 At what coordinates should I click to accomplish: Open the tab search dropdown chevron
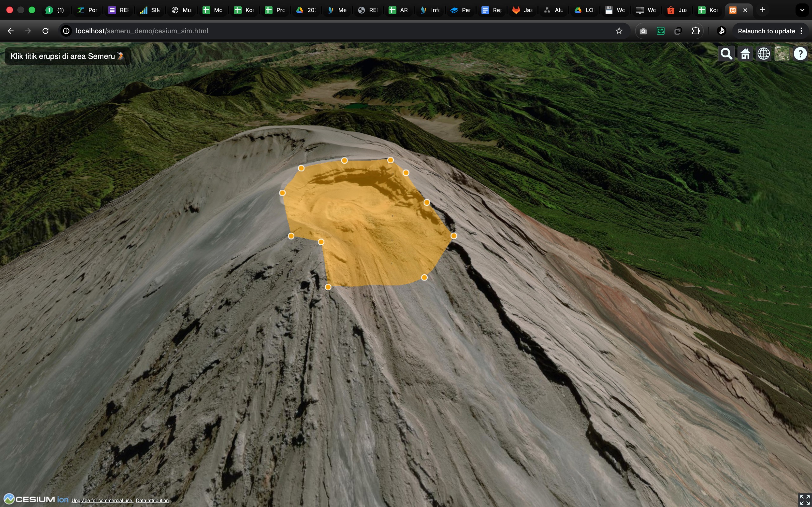tap(802, 10)
